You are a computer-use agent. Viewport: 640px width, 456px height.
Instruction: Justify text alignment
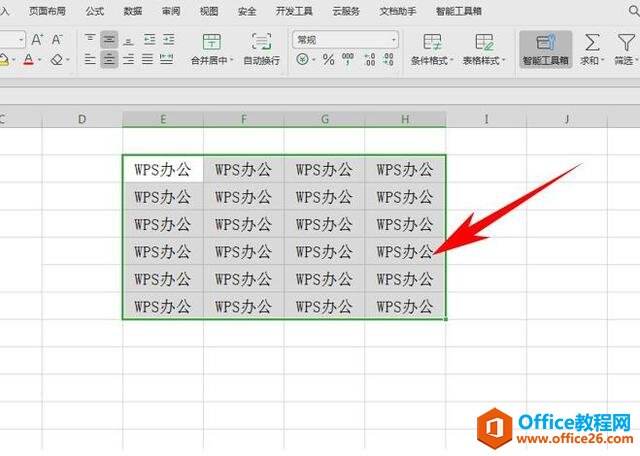point(147,60)
